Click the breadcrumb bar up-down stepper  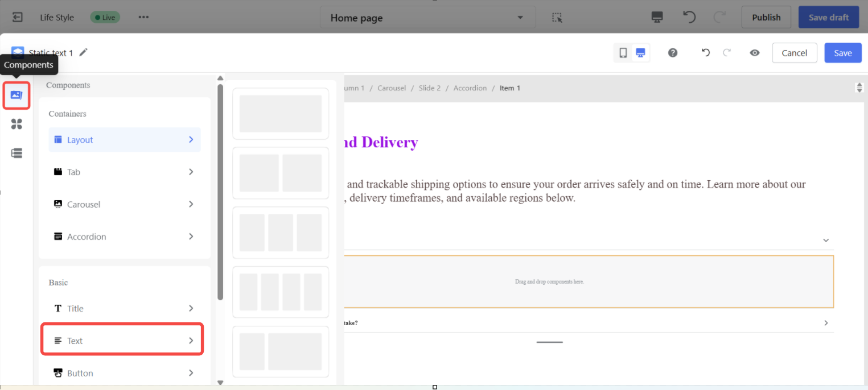click(x=859, y=88)
